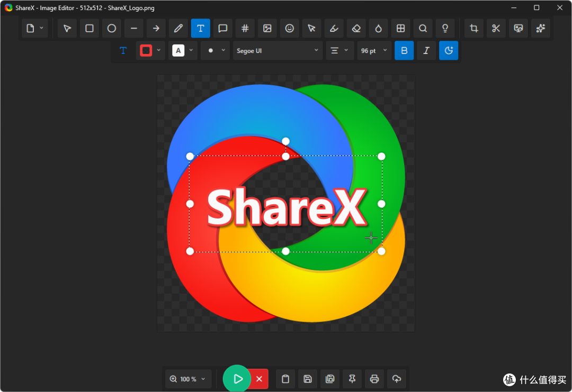This screenshot has width=572, height=392.
Task: Select the Ellipse drawing tool
Action: pos(112,29)
